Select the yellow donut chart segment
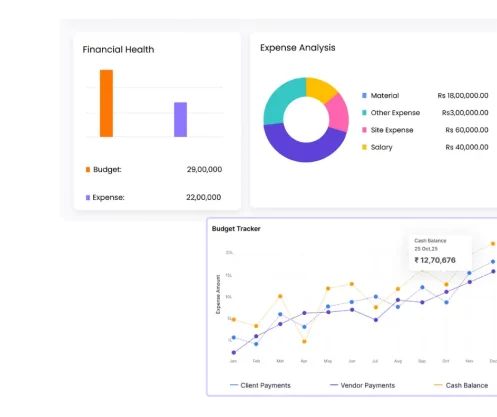The image size is (497, 417). pyautogui.click(x=319, y=88)
